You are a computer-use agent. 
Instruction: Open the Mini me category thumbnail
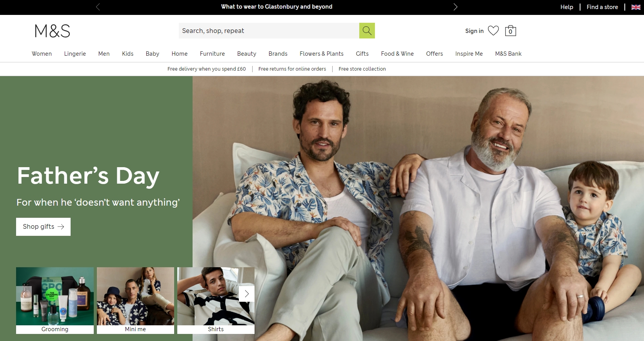click(135, 301)
